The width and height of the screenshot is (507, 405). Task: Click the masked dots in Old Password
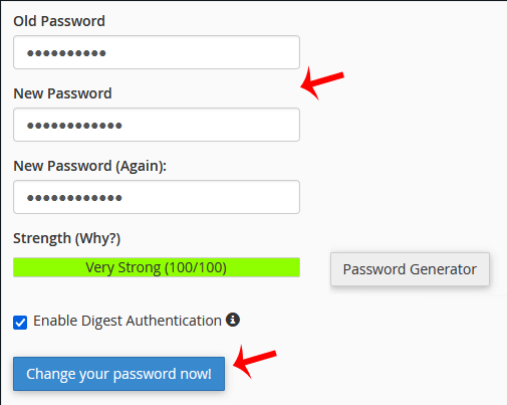[67, 53]
